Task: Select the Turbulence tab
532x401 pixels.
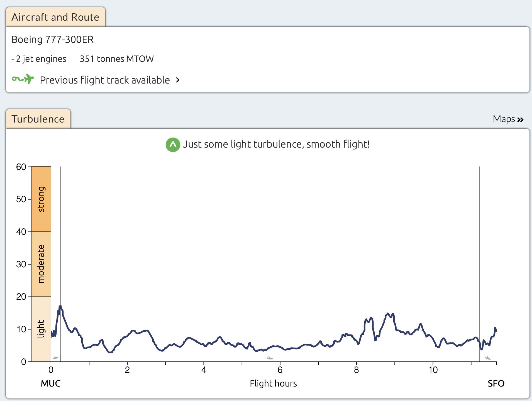Action: [x=38, y=119]
